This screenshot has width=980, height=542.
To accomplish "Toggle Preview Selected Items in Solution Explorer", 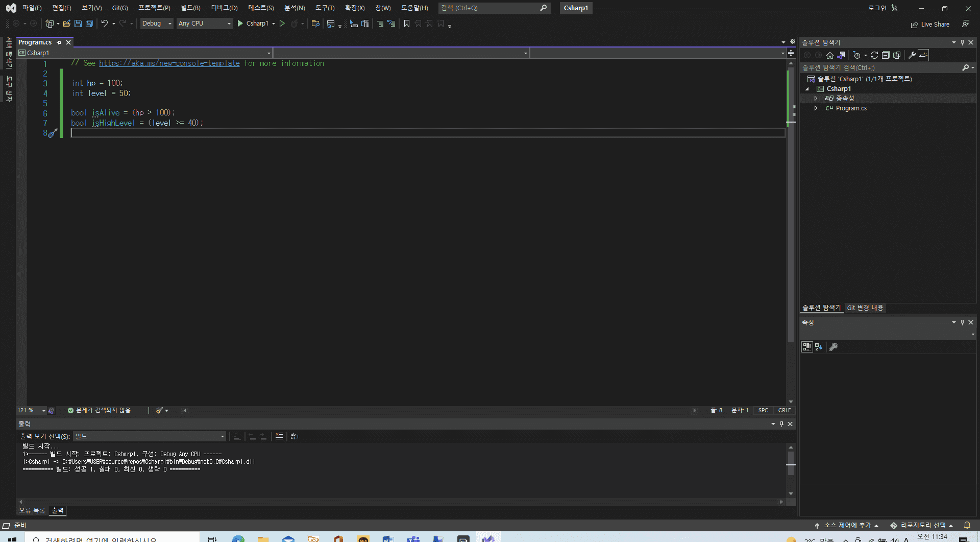I will pos(923,55).
